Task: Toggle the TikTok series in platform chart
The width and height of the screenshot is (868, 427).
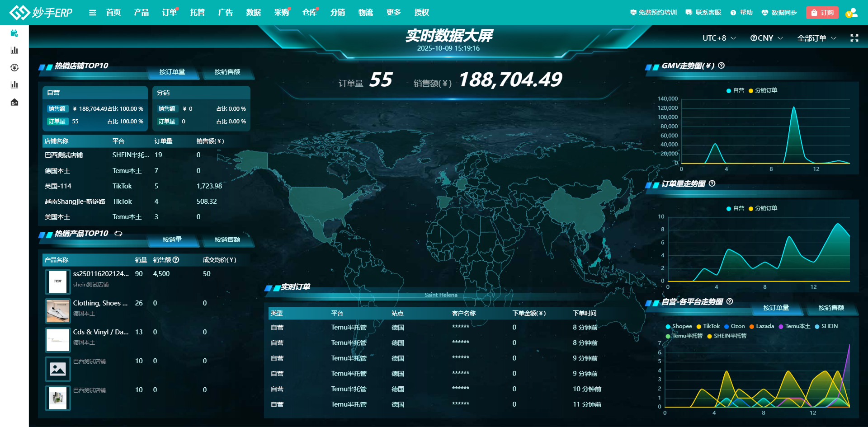Action: (708, 326)
